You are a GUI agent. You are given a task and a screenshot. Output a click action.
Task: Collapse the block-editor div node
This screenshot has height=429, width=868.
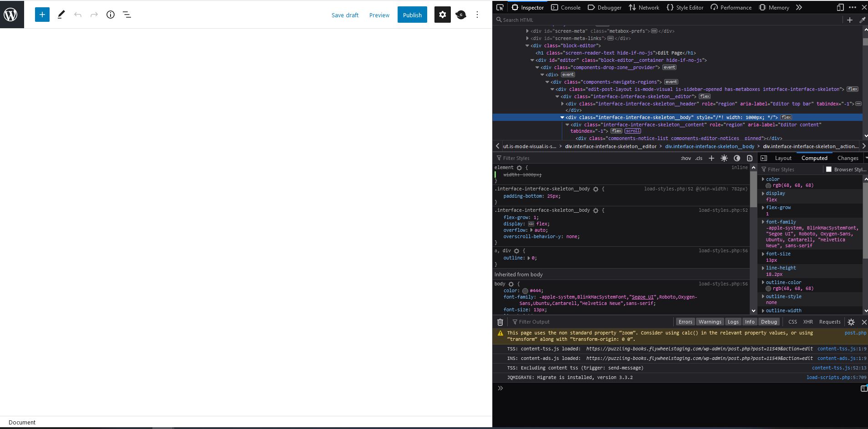pos(527,45)
